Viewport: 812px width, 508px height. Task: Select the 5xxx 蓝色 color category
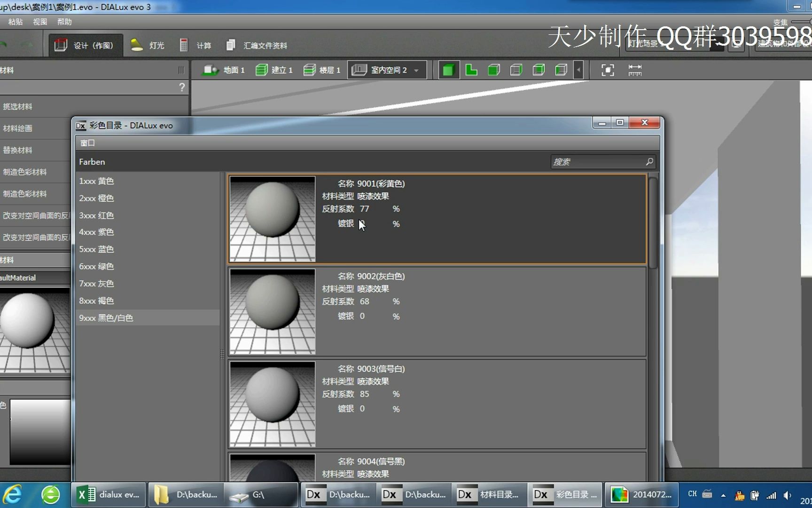tap(148, 249)
